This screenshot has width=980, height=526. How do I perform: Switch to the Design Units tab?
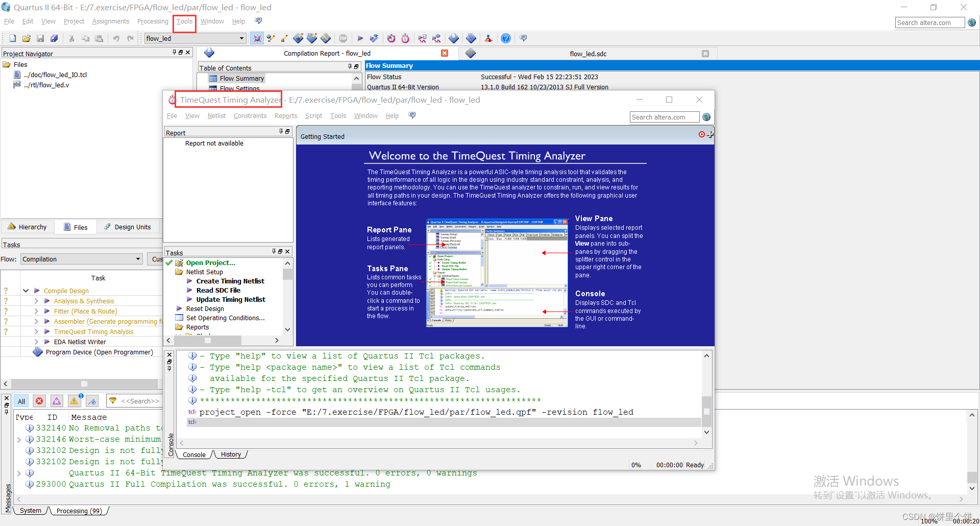(128, 227)
